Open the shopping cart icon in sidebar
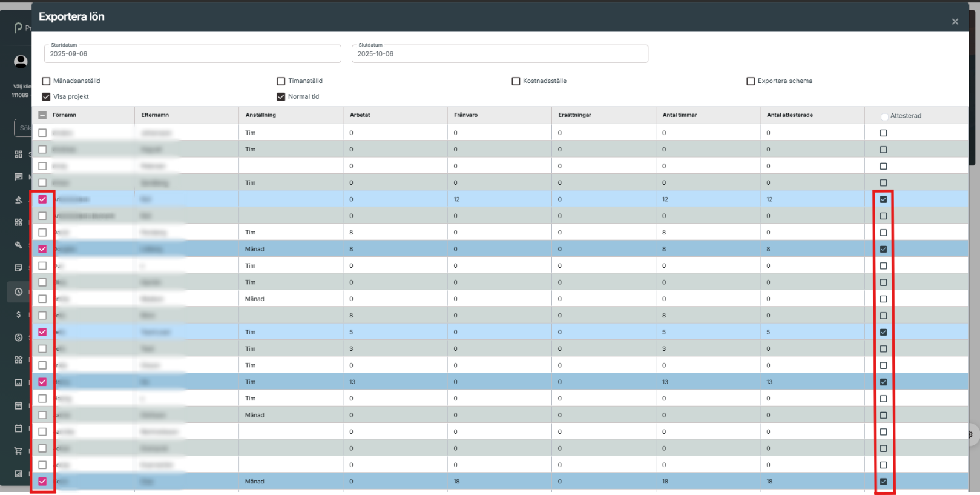This screenshot has height=495, width=980. (19, 451)
